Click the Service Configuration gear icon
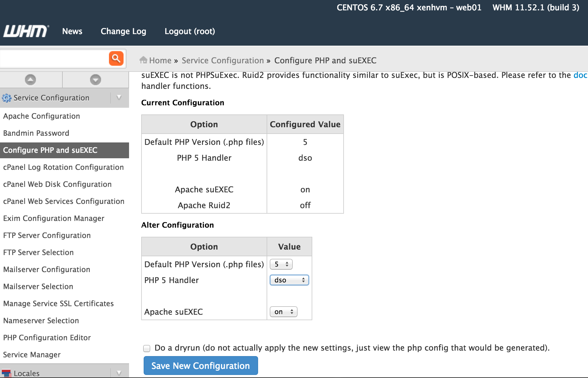Screen dimensions: 588x378 pyautogui.click(x=6, y=98)
